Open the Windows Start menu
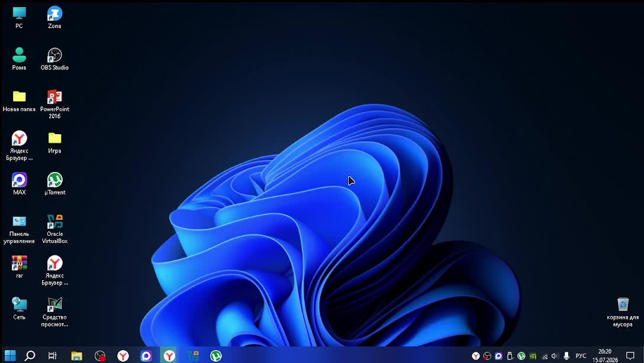 (10, 356)
